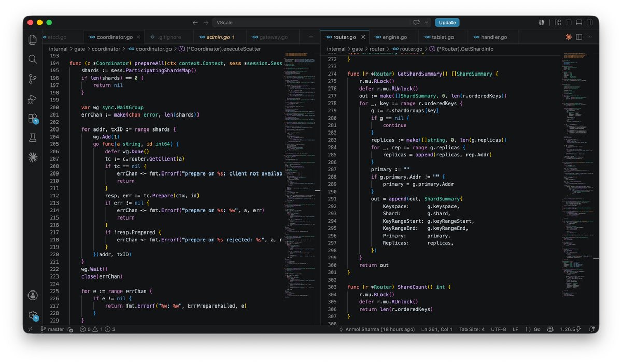Open the starburst AI panel in activity bar
622x364 pixels.
coord(33,157)
